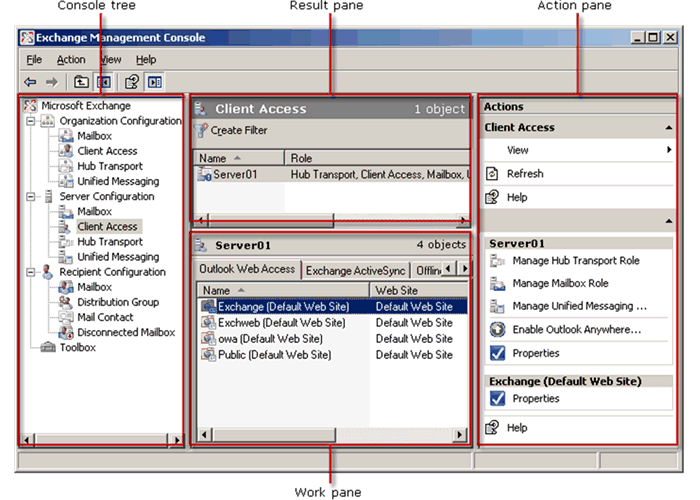The image size is (700, 500).
Task: Click Refresh in the Actions pane
Action: pos(525,174)
